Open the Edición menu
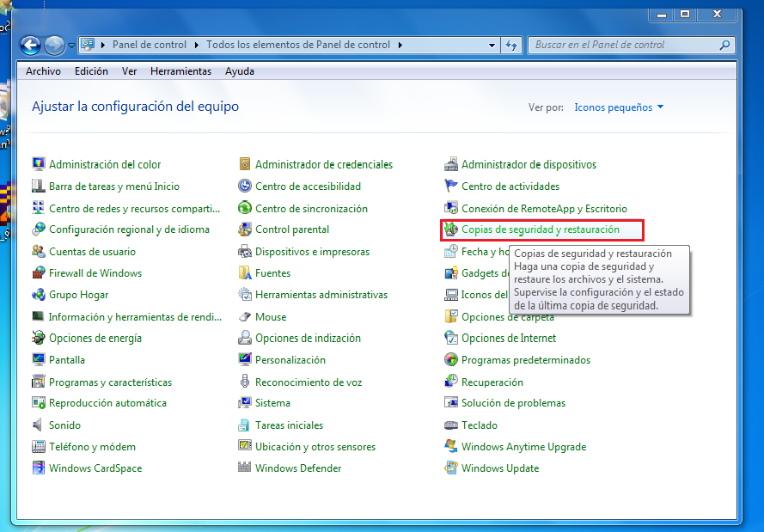This screenshot has height=532, width=764. [91, 71]
